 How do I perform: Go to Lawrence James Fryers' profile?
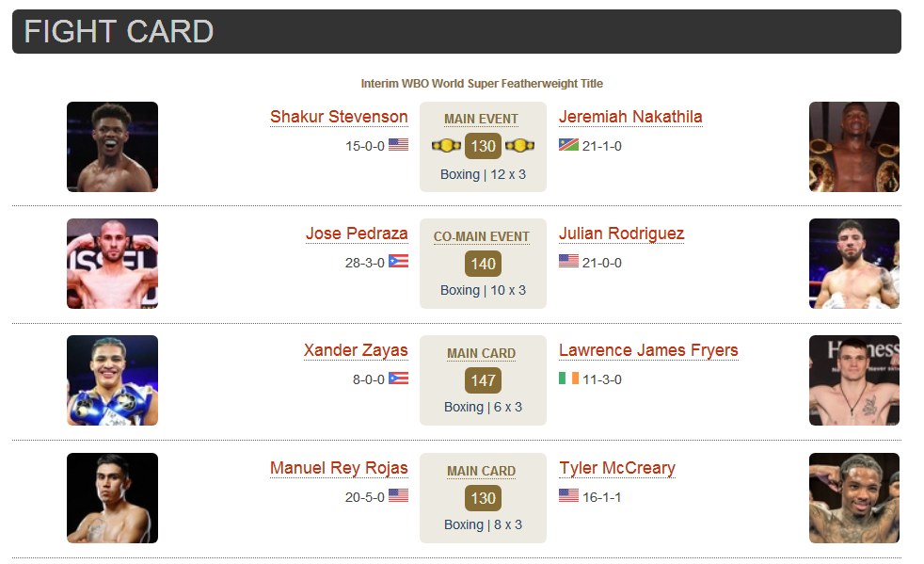click(x=648, y=350)
